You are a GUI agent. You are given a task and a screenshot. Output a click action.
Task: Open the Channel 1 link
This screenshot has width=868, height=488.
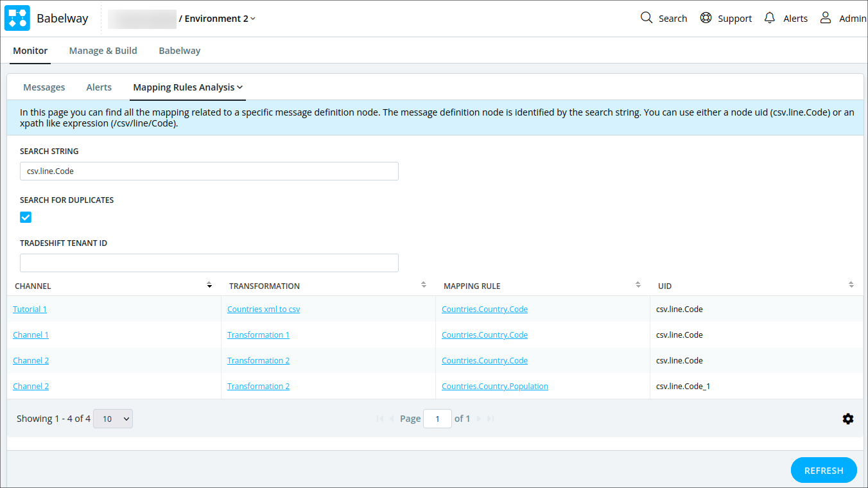pos(31,335)
